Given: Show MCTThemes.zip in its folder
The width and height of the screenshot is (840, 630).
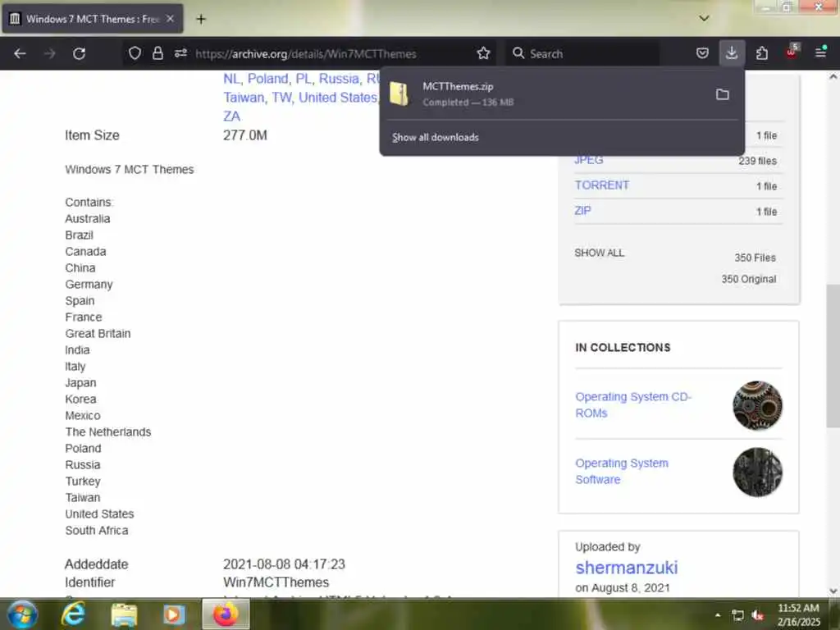Looking at the screenshot, I should 722,95.
